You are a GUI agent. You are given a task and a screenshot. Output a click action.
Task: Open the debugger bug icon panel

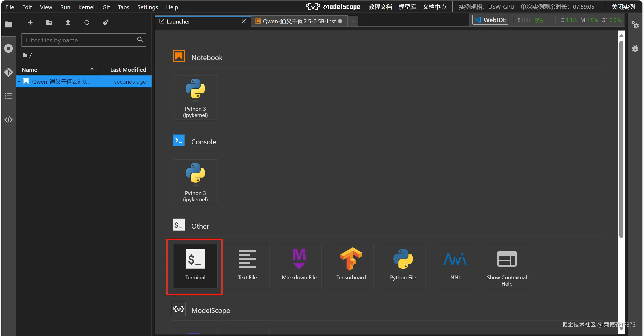pyautogui.click(x=635, y=48)
